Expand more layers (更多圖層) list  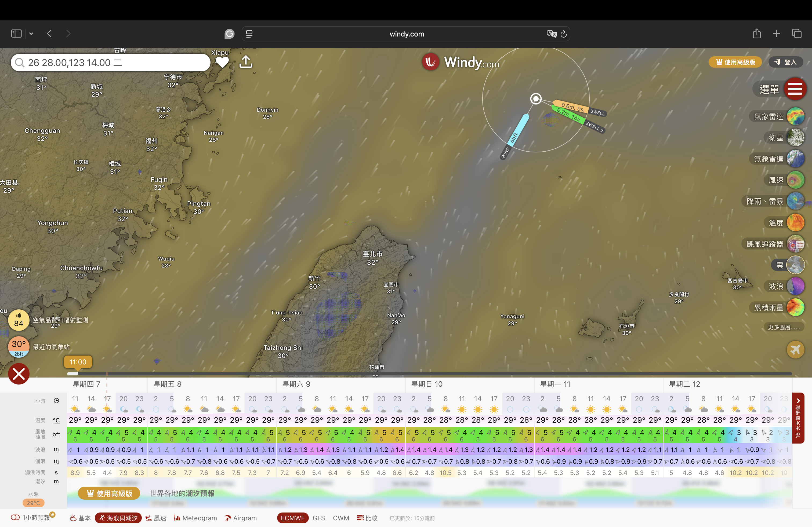[784, 327]
